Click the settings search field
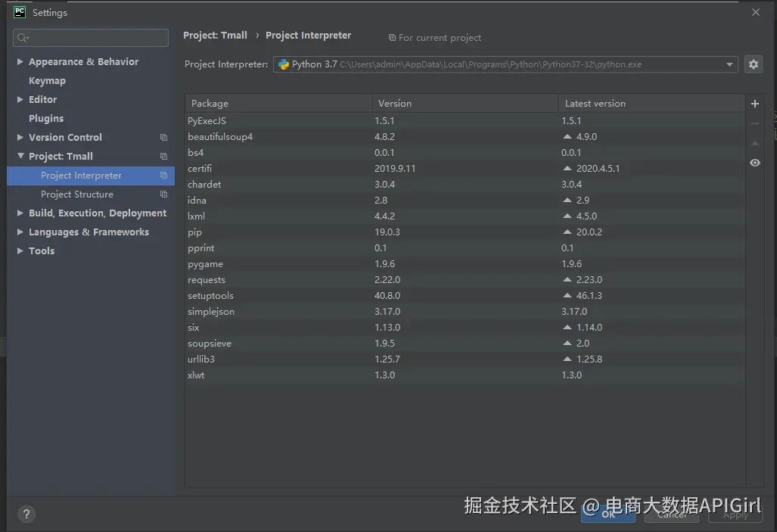777x532 pixels. 90,37
